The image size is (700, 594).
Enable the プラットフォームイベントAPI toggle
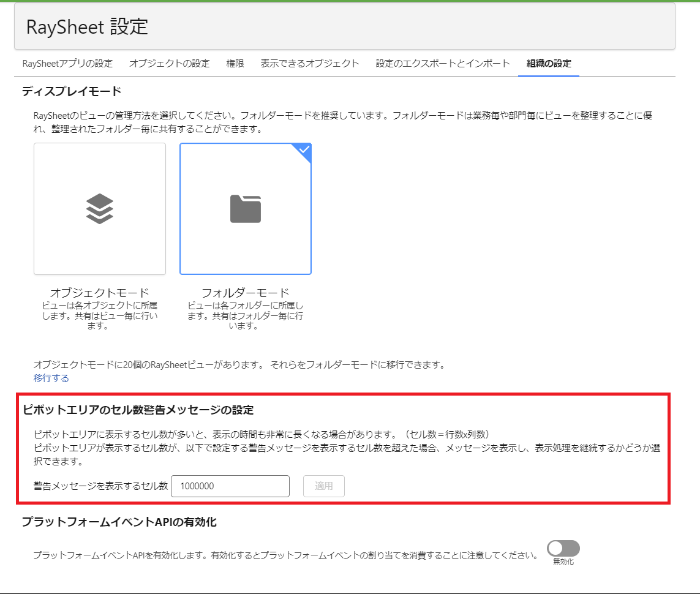click(x=563, y=548)
